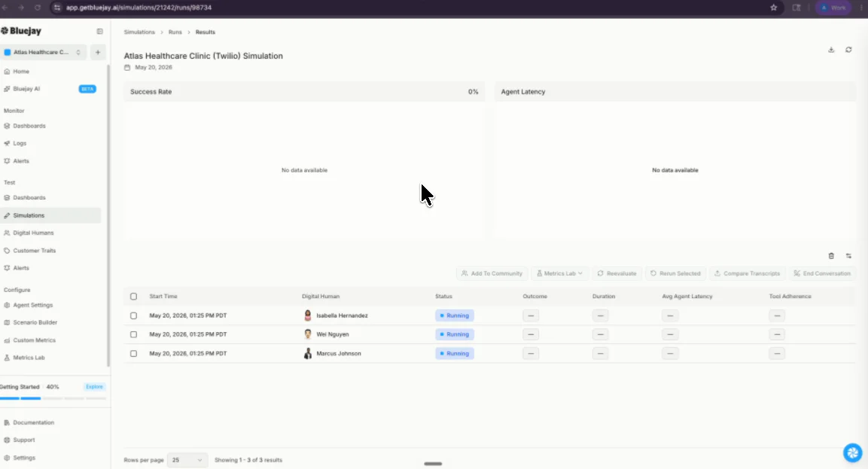868x469 pixels.
Task: Click Rerun Selected button
Action: coord(675,273)
